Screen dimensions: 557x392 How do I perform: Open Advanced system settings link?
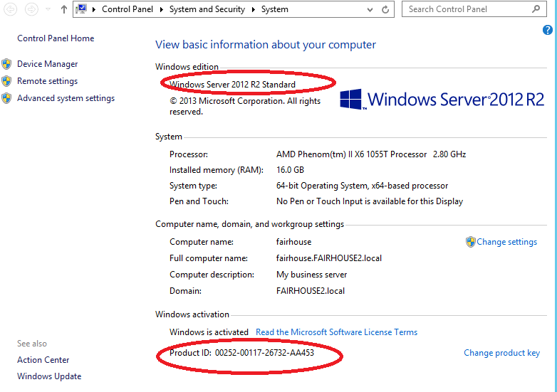coord(66,98)
